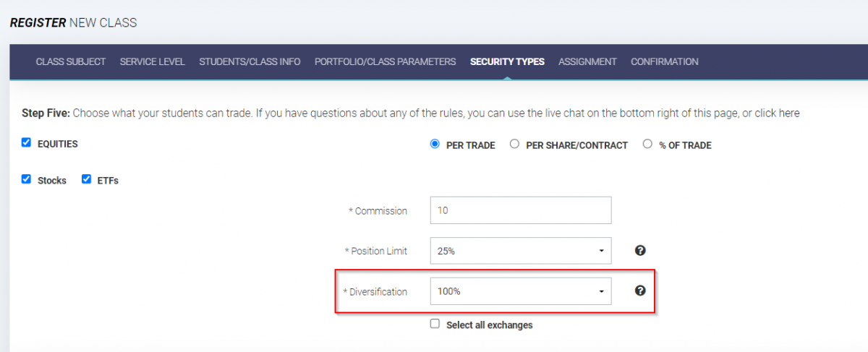Open the STUDENTS/CLASS INFO tab
Screen dimensions: 868x352
coord(250,62)
